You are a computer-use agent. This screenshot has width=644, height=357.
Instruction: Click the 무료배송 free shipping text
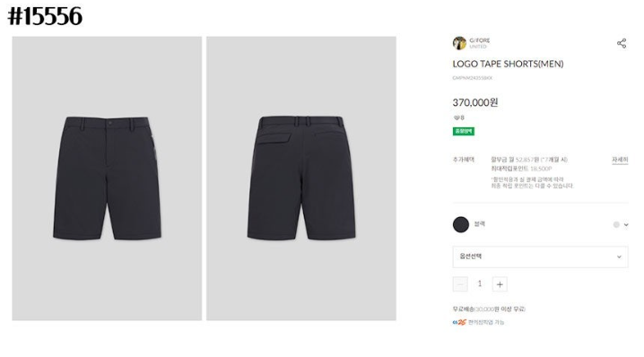(x=464, y=309)
